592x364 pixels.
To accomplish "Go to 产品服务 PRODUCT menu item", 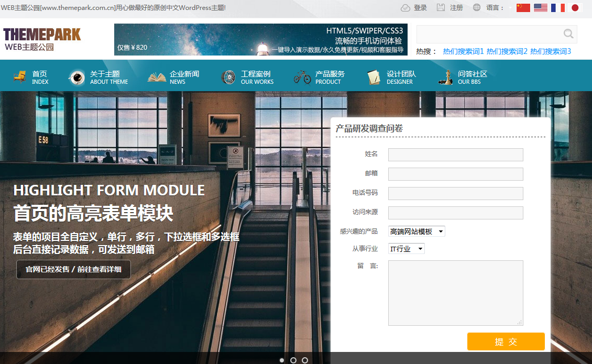I will pos(320,78).
